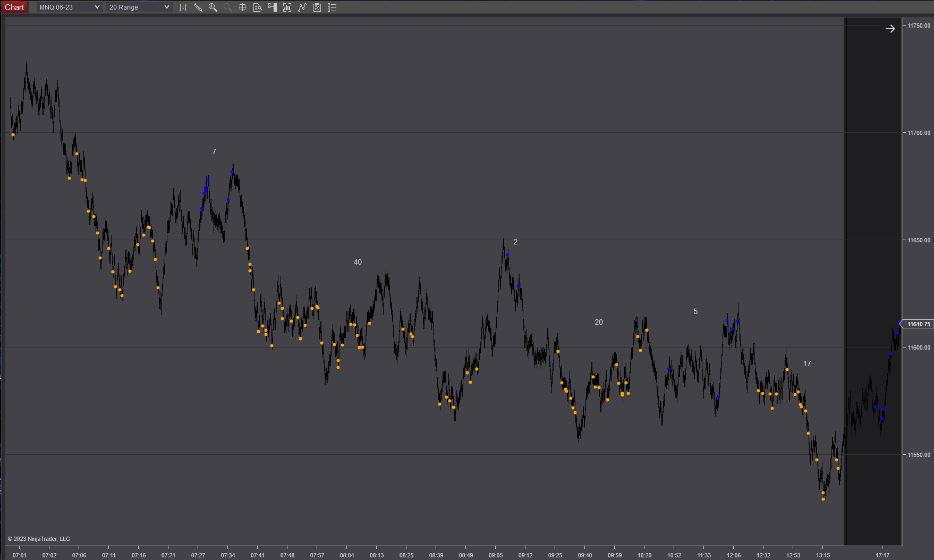Click the 10:20 time axis label
The width and height of the screenshot is (934, 560).
(644, 555)
